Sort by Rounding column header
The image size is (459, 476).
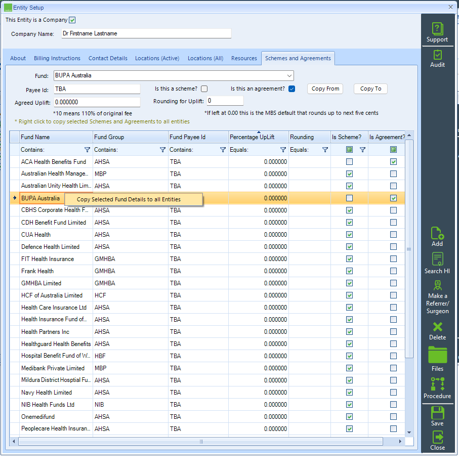[310, 137]
